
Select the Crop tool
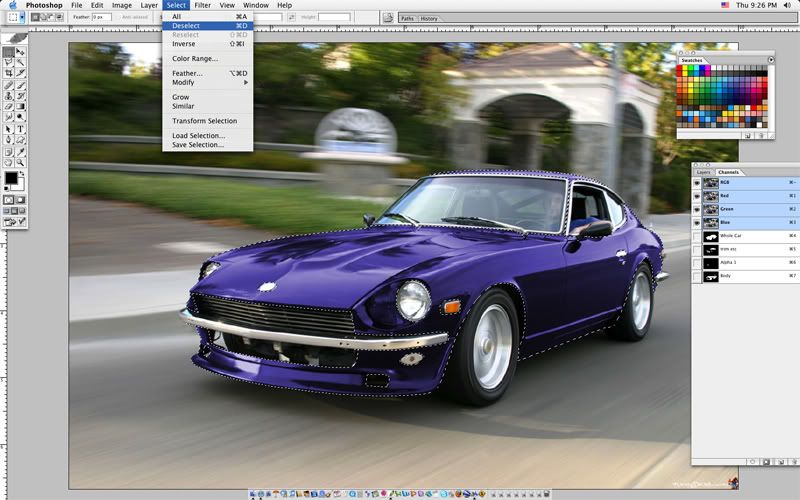pos(9,73)
